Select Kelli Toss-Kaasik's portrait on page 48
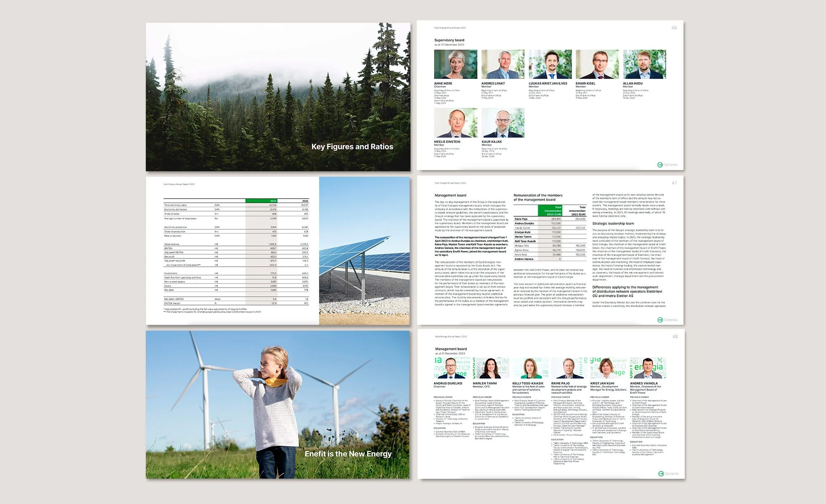The width and height of the screenshot is (826, 504). [530, 368]
